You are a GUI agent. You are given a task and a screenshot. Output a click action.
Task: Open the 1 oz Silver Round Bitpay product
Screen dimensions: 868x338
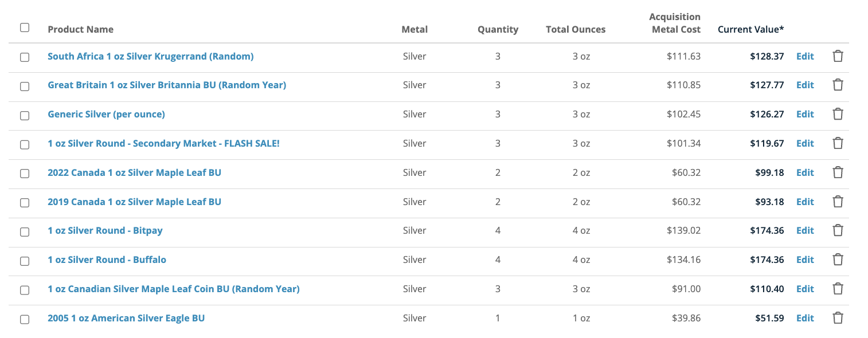105,230
